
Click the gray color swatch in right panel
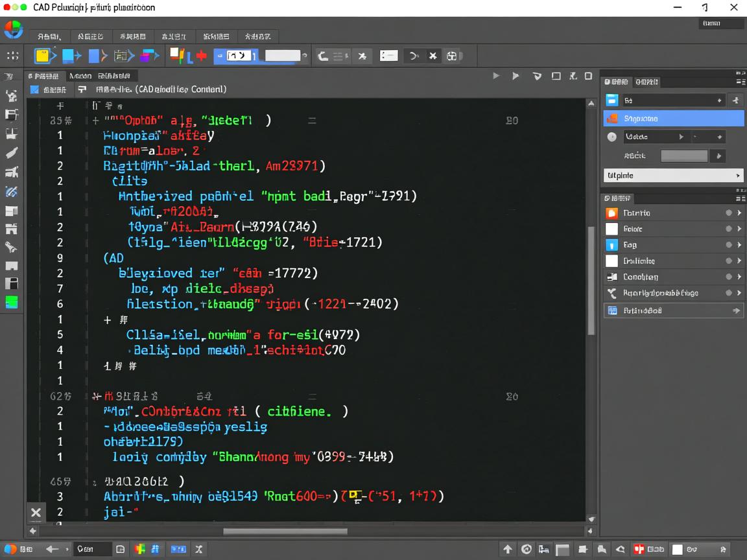(683, 156)
